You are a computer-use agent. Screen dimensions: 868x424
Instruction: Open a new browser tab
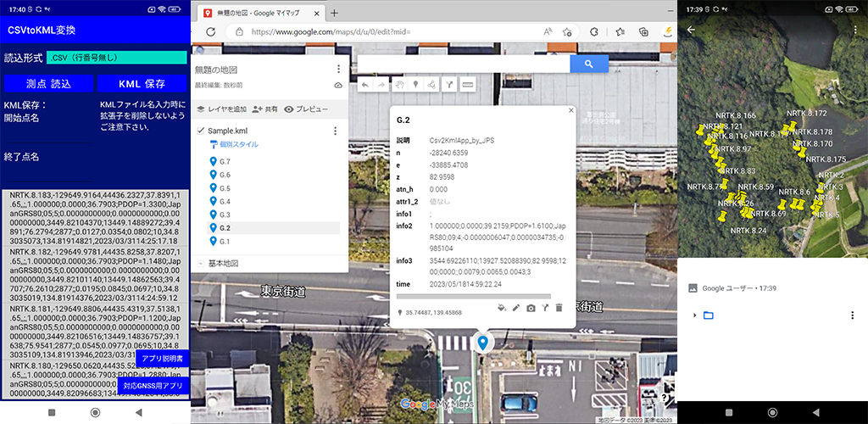tap(334, 13)
